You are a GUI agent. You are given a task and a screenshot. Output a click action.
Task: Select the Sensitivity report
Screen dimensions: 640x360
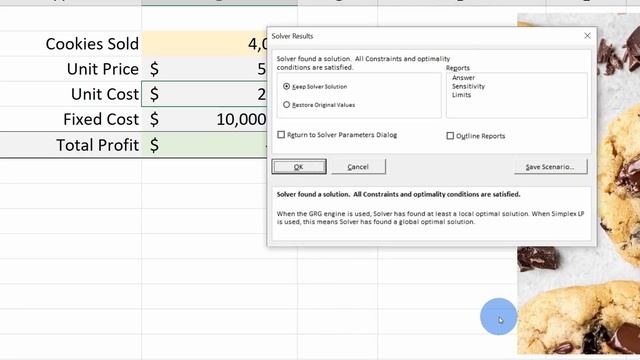[x=468, y=86]
